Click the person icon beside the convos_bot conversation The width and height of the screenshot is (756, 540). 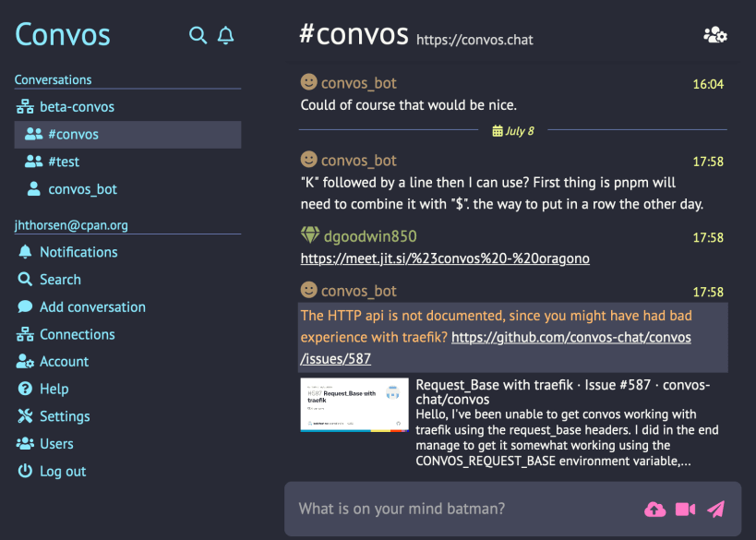point(34,188)
